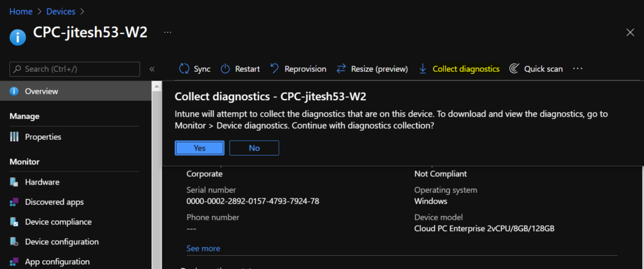Collapse the sidebar with double chevron

pyautogui.click(x=152, y=69)
